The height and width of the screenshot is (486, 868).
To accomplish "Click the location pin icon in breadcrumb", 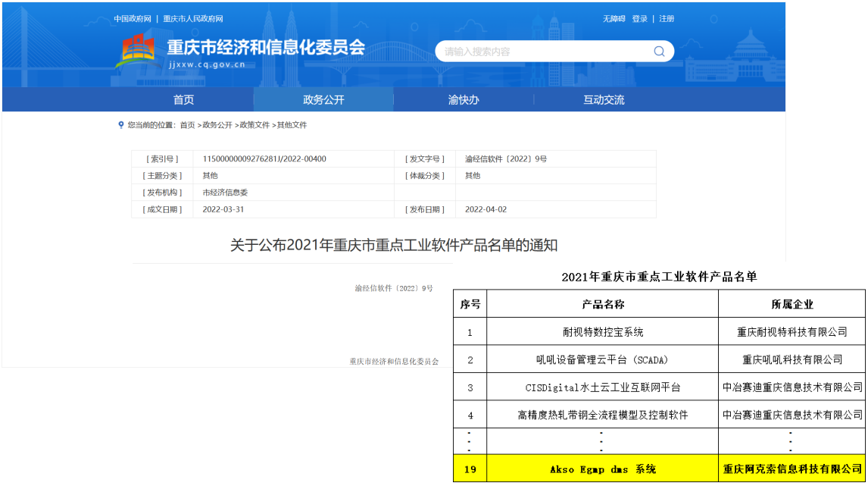I will [120, 125].
